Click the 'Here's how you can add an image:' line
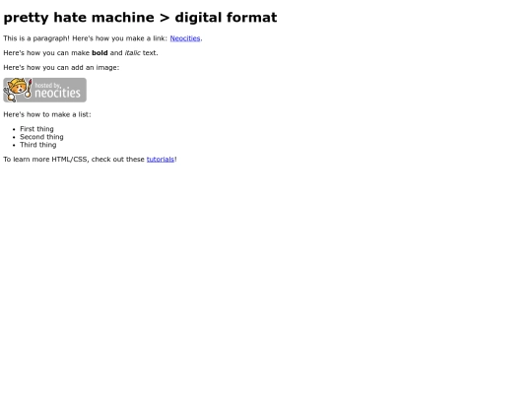 click(x=61, y=68)
